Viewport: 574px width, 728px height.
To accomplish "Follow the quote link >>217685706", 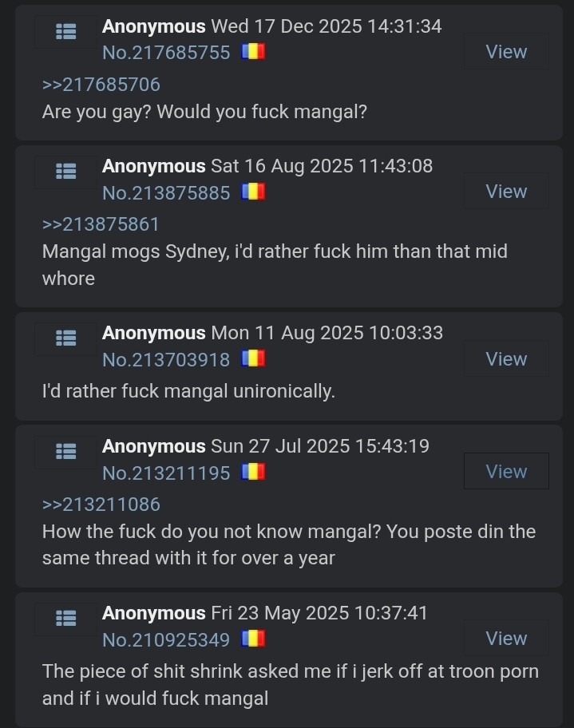I will [x=101, y=85].
